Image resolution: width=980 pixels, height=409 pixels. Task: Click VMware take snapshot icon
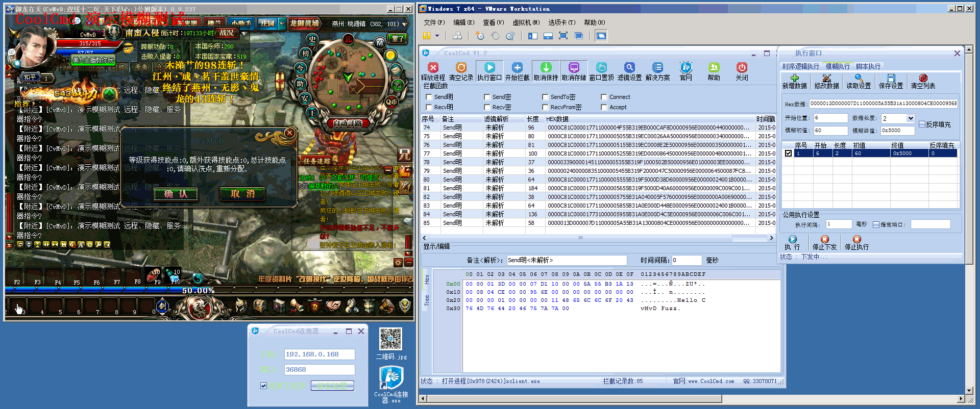[480, 36]
